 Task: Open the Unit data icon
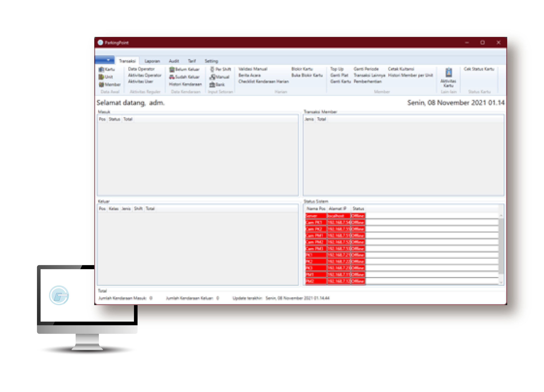(x=101, y=77)
